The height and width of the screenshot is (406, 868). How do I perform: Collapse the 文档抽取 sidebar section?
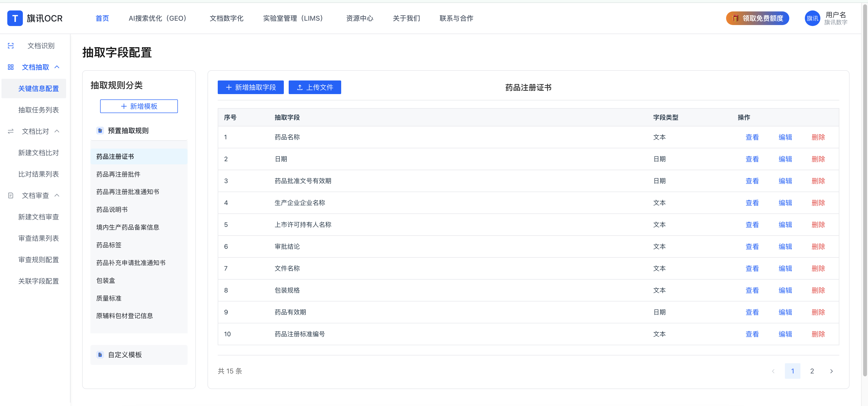[x=57, y=67]
